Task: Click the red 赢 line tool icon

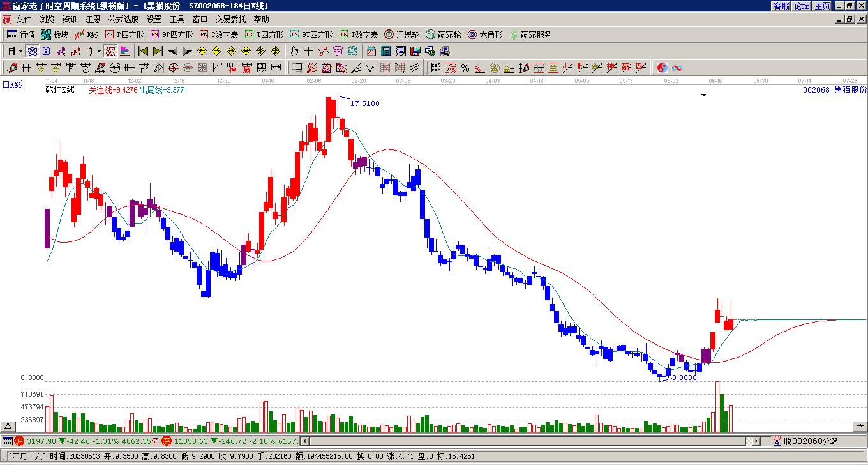Action: (x=247, y=68)
